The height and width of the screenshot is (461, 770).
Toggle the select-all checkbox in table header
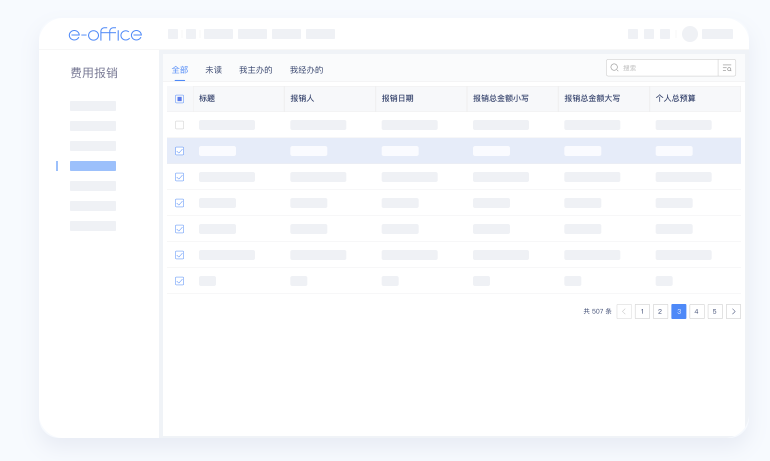pos(179,99)
